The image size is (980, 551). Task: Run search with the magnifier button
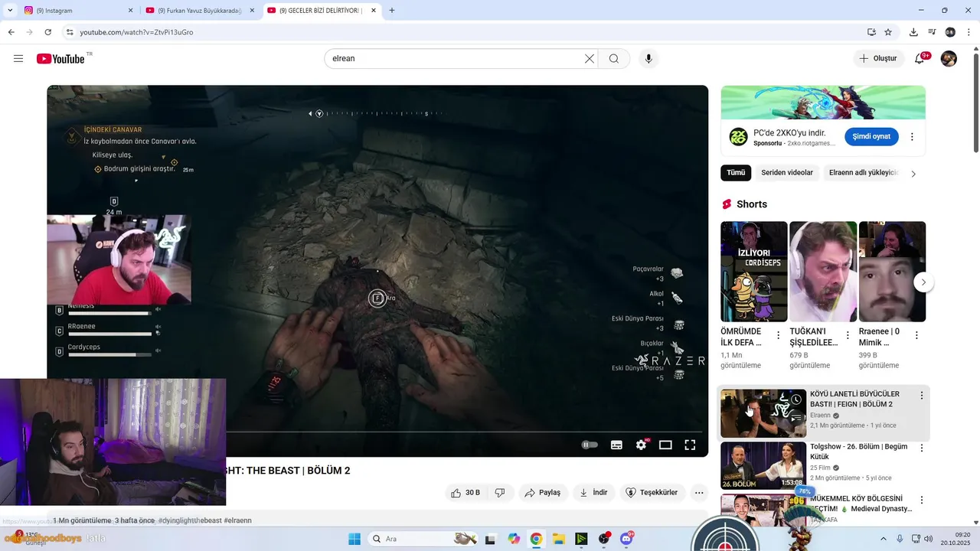tap(614, 59)
